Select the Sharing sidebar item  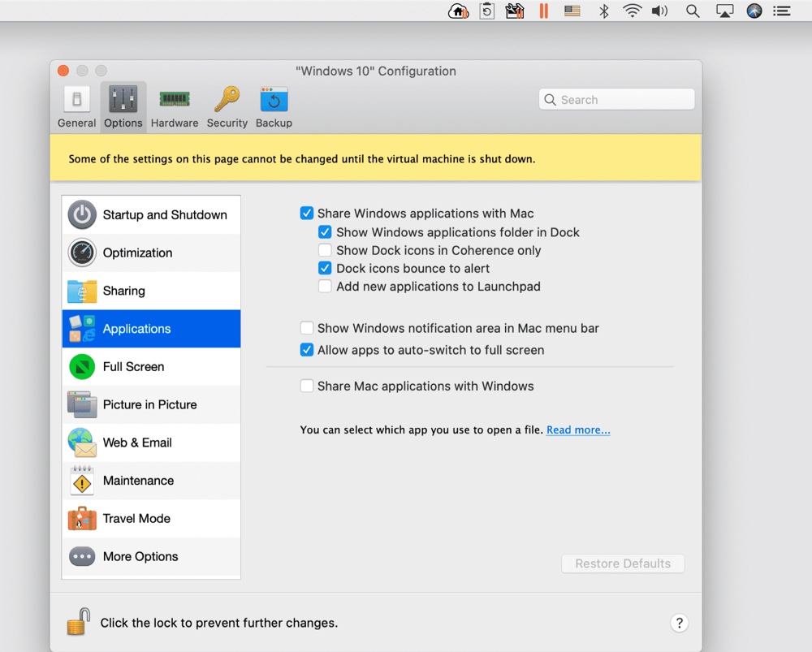[151, 291]
